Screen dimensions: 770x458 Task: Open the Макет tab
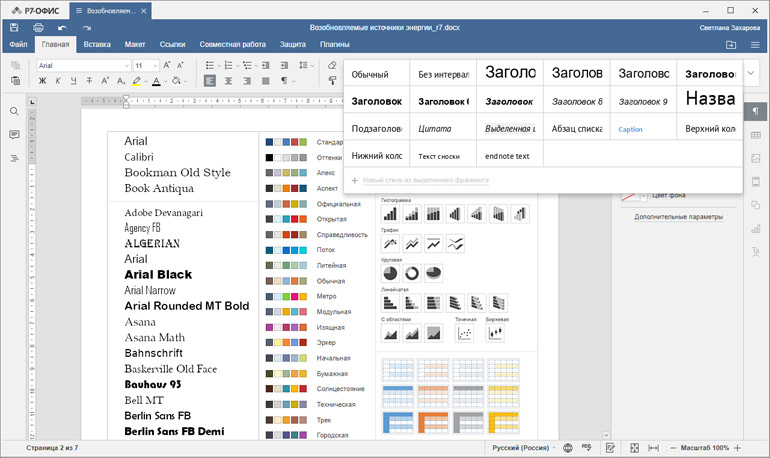136,45
